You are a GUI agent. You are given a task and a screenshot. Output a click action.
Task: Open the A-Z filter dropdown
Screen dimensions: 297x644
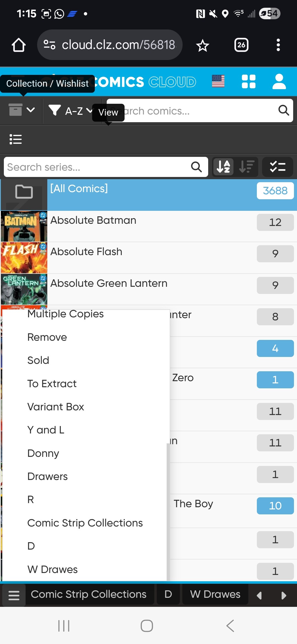pyautogui.click(x=70, y=111)
